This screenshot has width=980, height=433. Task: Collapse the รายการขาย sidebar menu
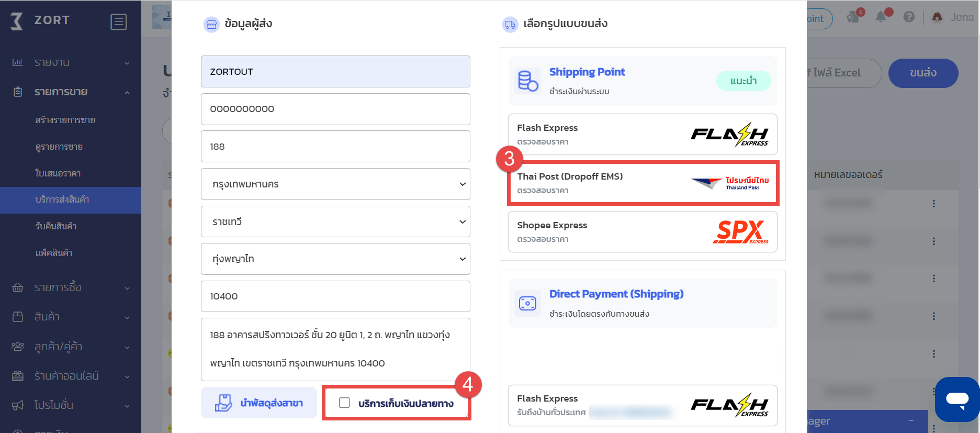(x=71, y=92)
